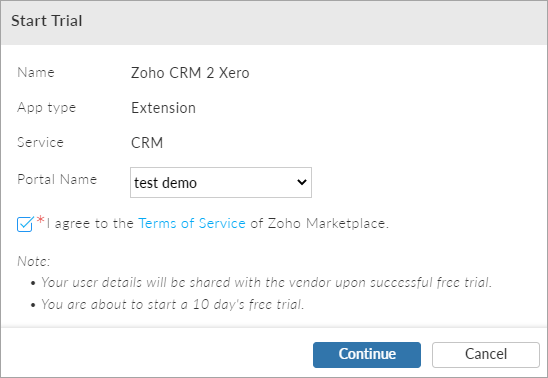
Task: Click the note about user details shared with vendor
Action: (x=267, y=282)
